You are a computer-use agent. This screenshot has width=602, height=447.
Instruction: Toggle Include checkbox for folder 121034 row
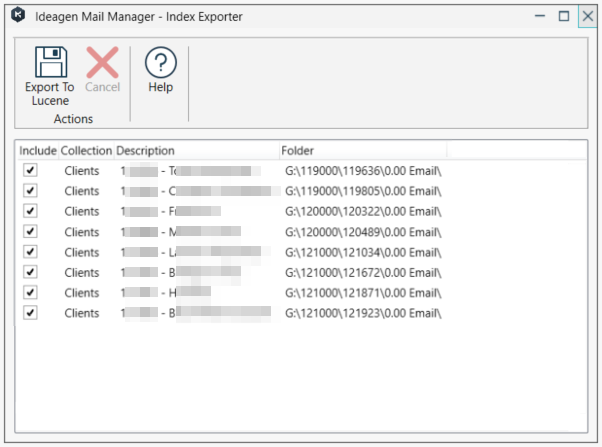(30, 252)
